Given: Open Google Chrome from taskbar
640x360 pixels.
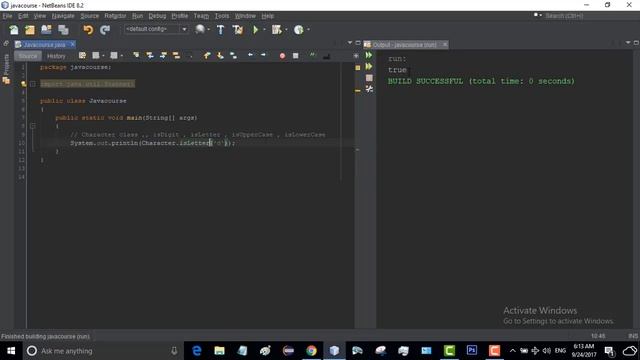Looking at the screenshot, I should (311, 351).
